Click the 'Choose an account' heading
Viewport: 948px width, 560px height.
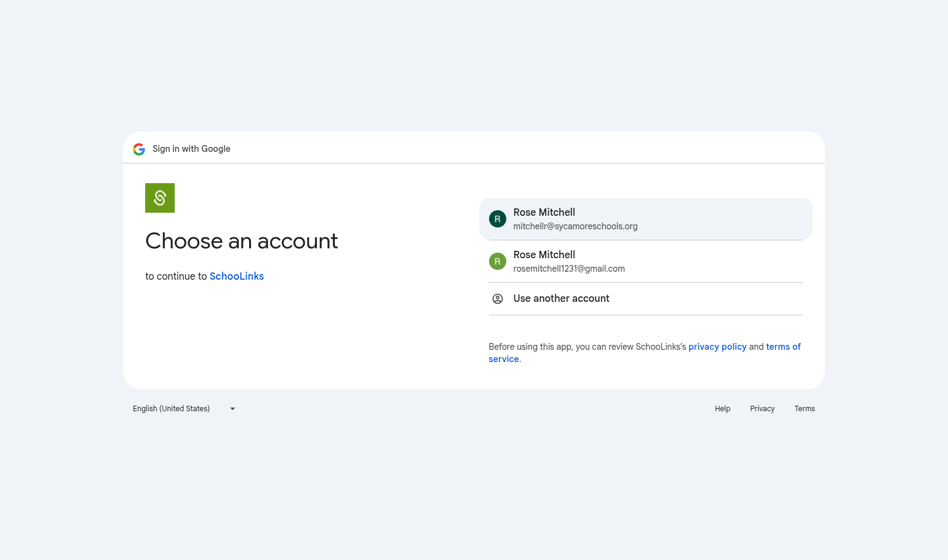pos(241,241)
